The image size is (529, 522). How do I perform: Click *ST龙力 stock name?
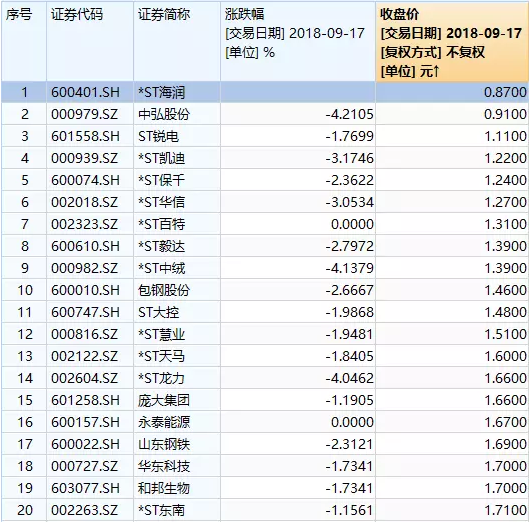tap(162, 378)
